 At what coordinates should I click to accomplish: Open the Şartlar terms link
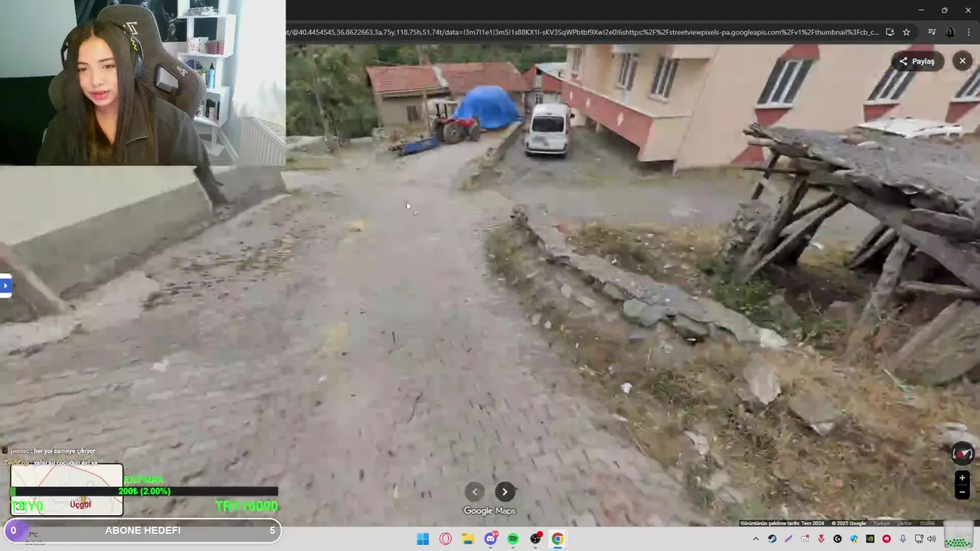pyautogui.click(x=905, y=523)
